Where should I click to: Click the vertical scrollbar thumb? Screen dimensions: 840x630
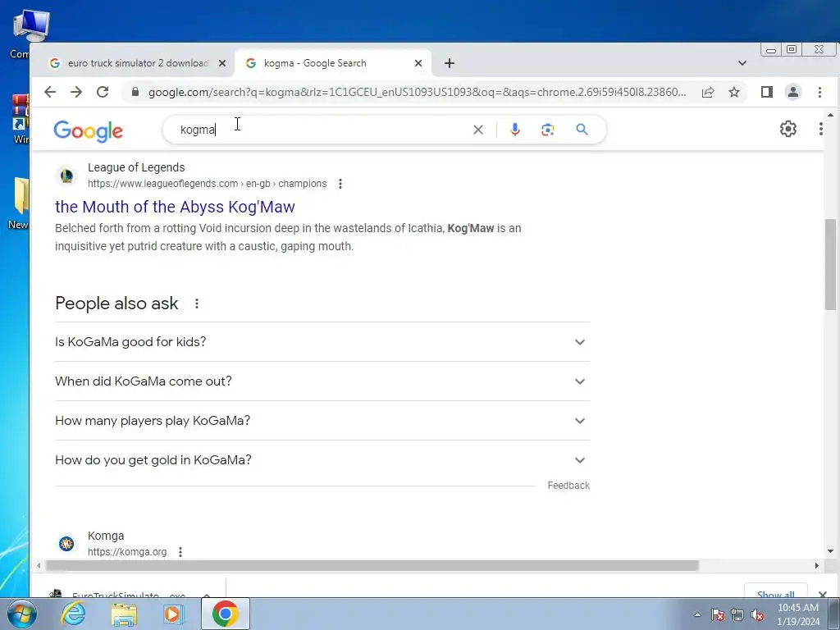(x=830, y=264)
